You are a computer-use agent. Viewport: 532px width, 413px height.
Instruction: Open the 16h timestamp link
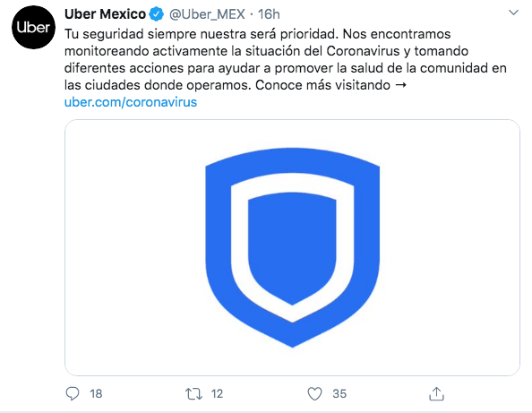(269, 14)
